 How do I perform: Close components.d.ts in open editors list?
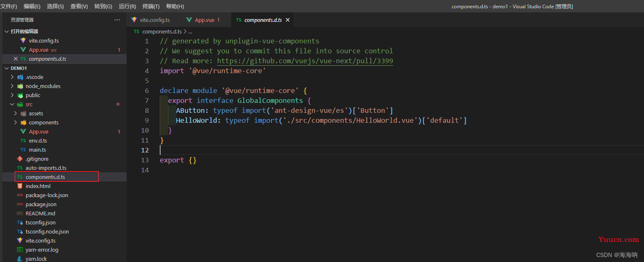pos(16,59)
